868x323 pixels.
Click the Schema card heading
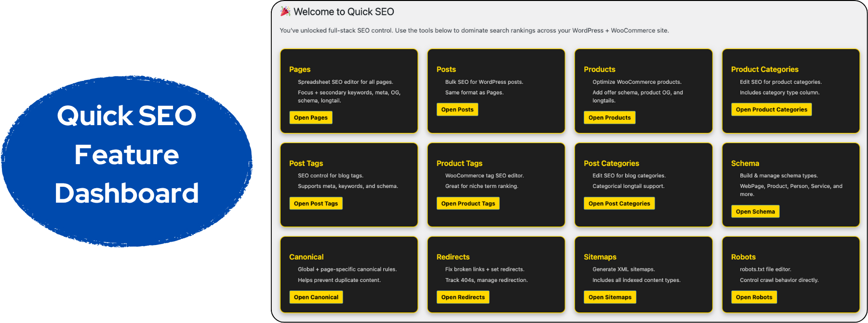[x=745, y=163]
